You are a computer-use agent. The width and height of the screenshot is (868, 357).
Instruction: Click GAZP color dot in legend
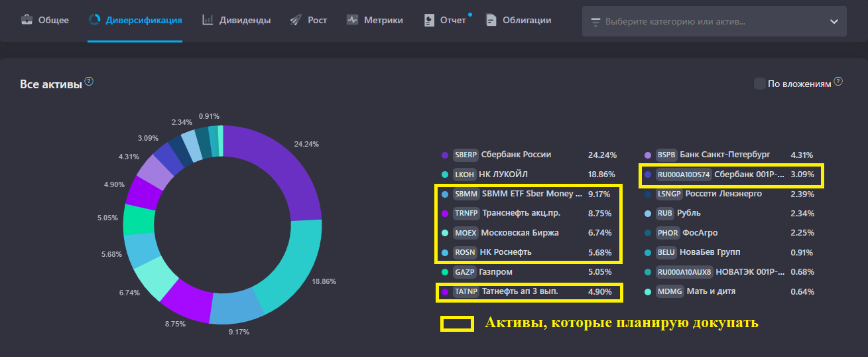pyautogui.click(x=445, y=272)
